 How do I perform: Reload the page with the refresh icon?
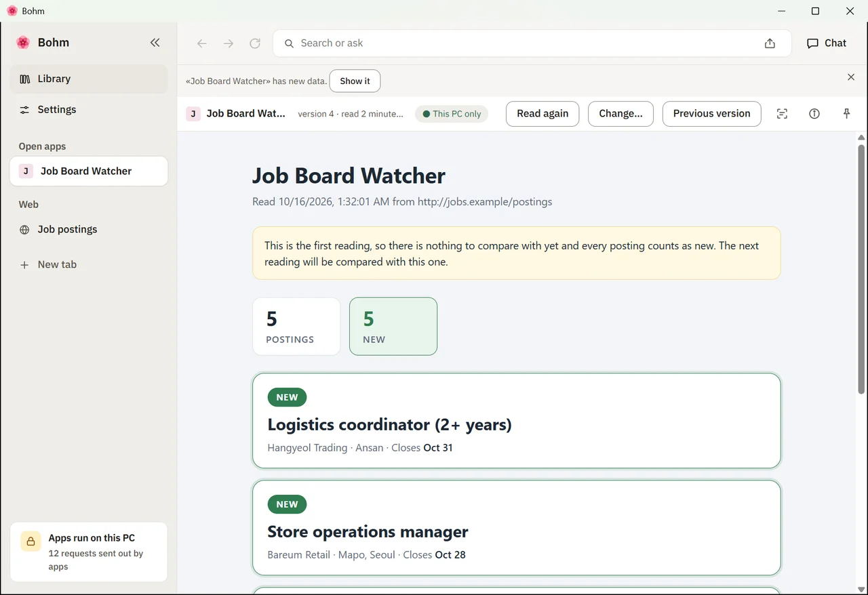click(x=255, y=43)
